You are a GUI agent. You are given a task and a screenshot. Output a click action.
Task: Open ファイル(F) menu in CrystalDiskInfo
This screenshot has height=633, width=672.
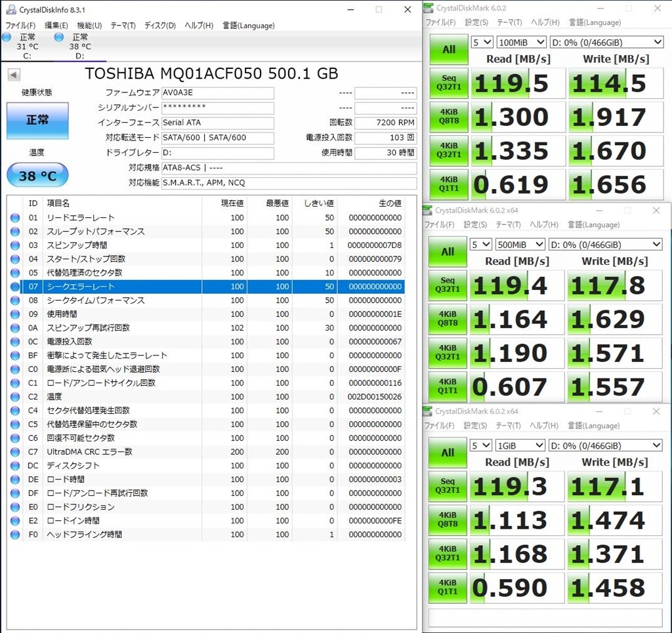tap(20, 26)
